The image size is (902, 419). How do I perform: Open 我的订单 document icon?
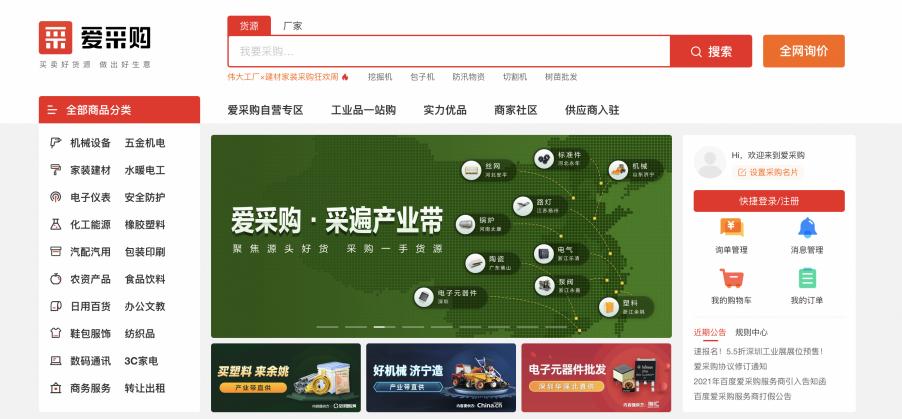click(806, 278)
